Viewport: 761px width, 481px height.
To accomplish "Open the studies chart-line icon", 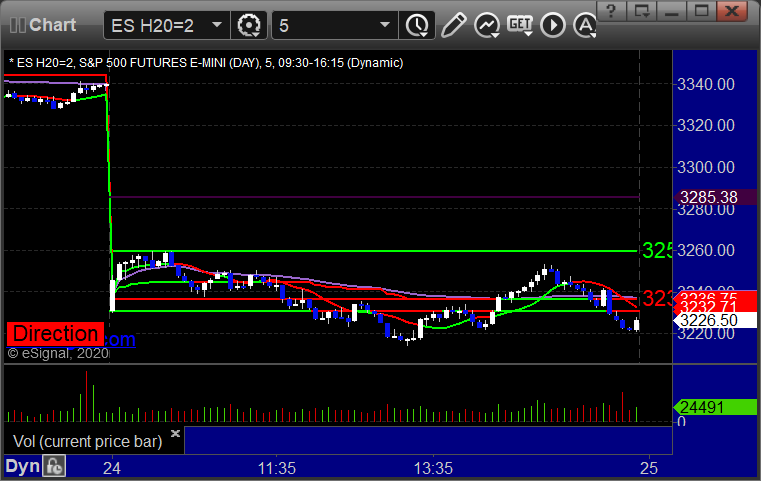I will tap(487, 23).
